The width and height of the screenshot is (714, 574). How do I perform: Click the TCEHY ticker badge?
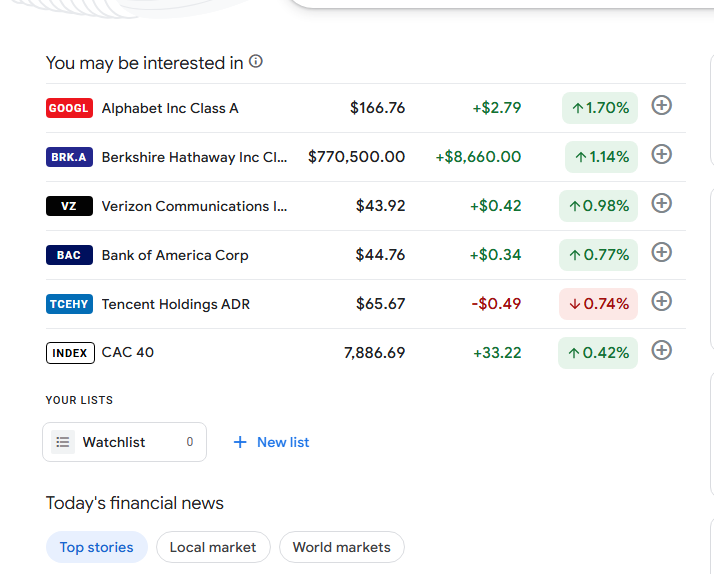[69, 304]
